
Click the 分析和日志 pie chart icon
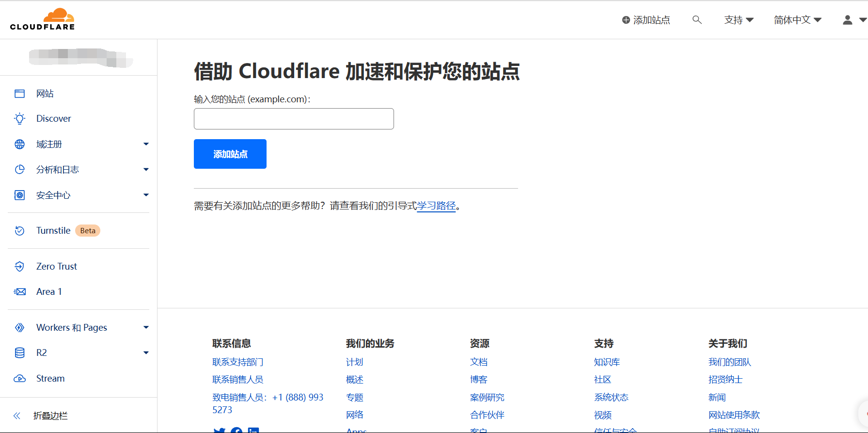(x=19, y=169)
